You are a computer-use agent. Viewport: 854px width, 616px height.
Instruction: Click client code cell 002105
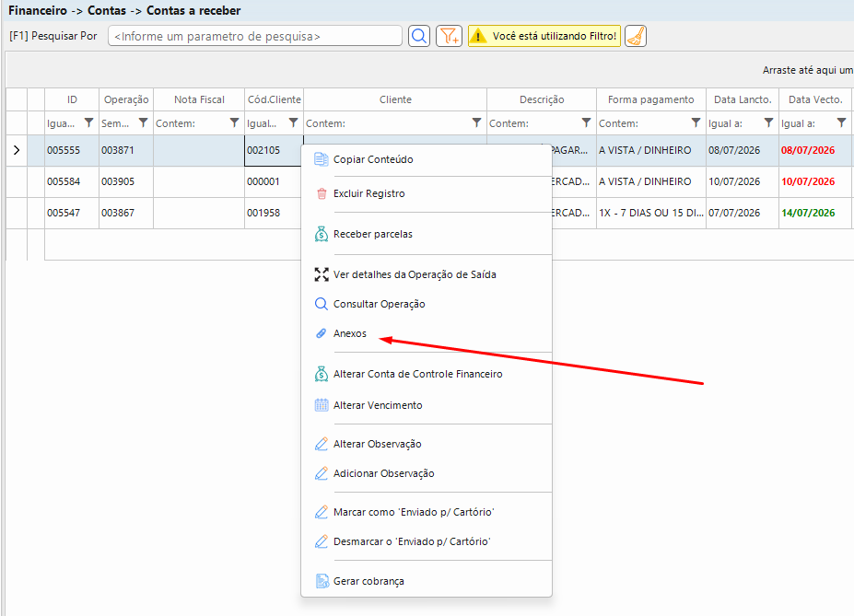[274, 150]
